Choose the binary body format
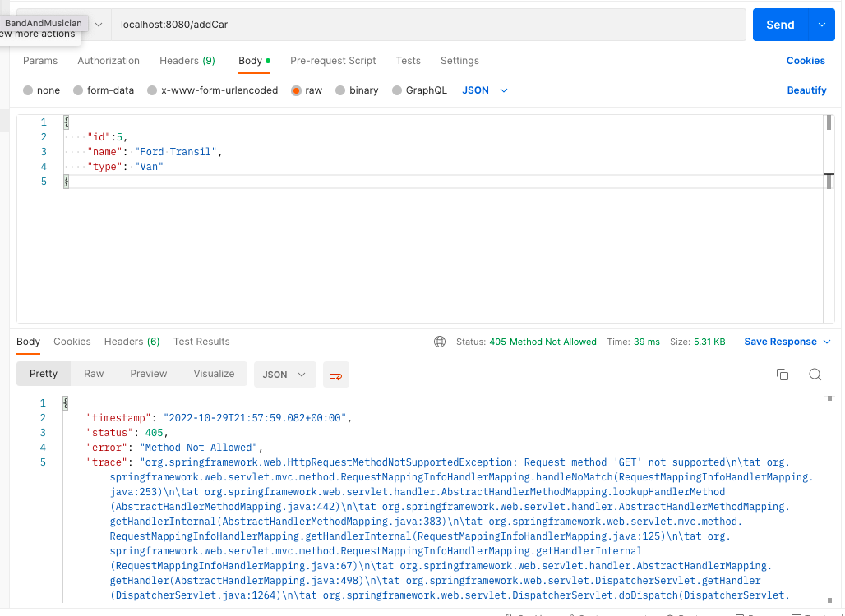The width and height of the screenshot is (845, 616). [357, 90]
